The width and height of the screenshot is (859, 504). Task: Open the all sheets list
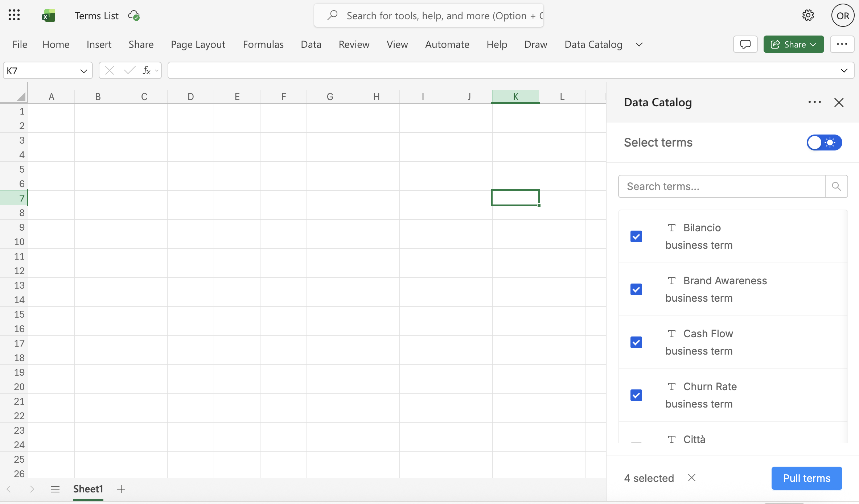(55, 489)
